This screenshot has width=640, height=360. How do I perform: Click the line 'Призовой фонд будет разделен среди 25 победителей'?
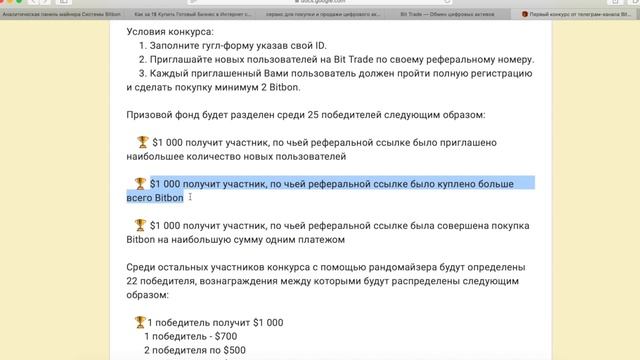click(x=306, y=115)
